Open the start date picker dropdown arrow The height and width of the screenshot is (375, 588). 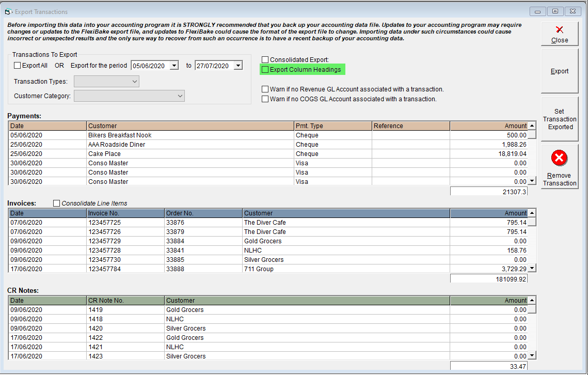[174, 66]
